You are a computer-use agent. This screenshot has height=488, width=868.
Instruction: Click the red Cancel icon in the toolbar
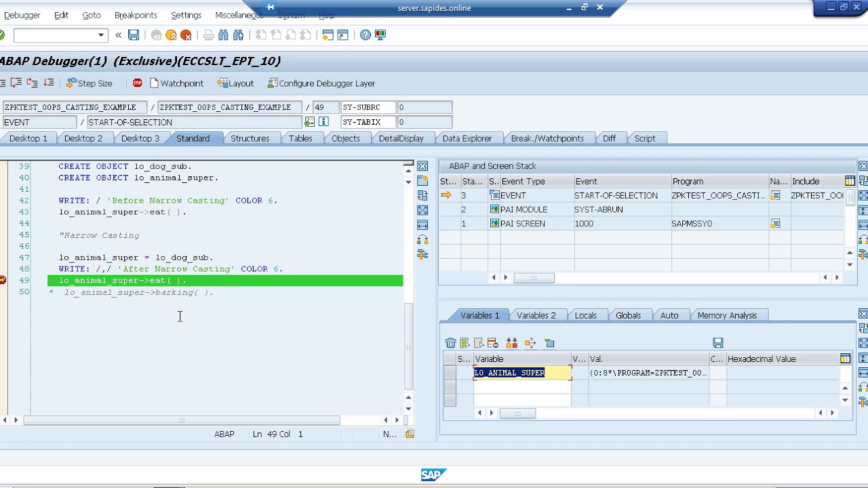click(186, 35)
